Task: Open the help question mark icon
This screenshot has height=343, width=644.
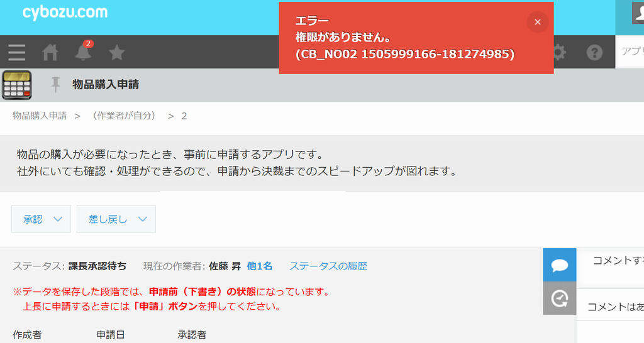Action: (x=594, y=53)
